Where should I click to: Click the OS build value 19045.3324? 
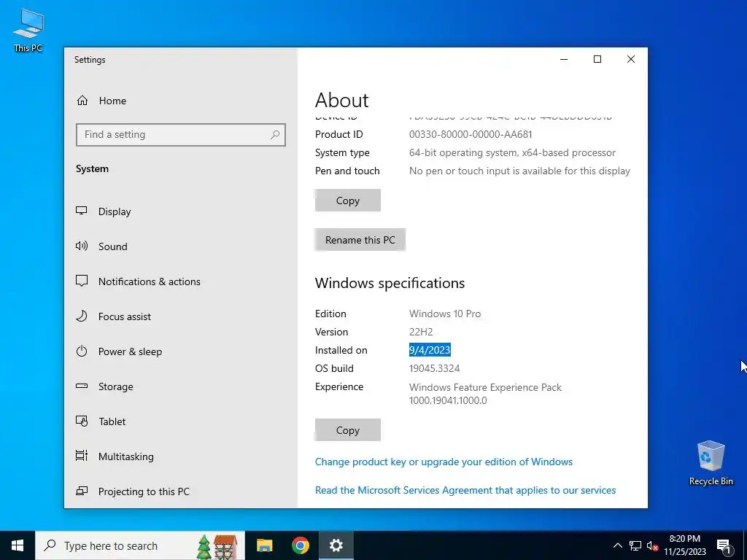coord(435,368)
